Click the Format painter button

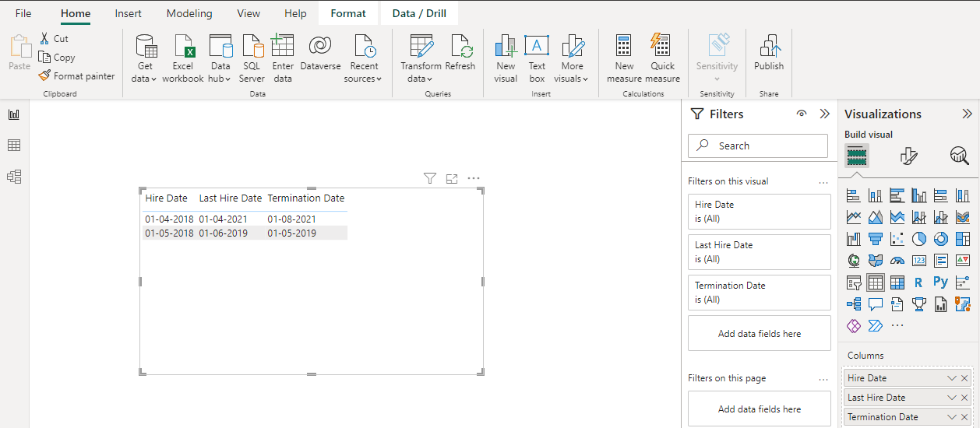tap(76, 76)
